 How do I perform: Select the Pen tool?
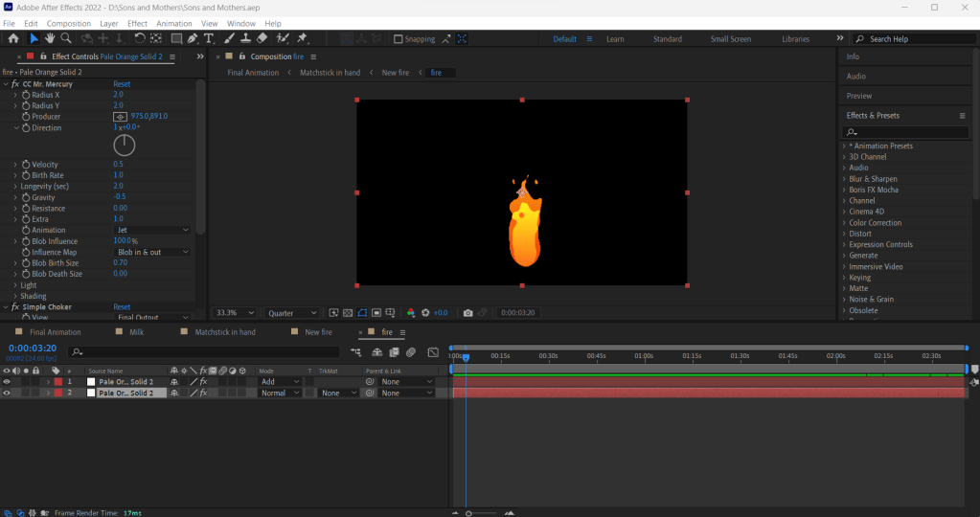tap(193, 38)
